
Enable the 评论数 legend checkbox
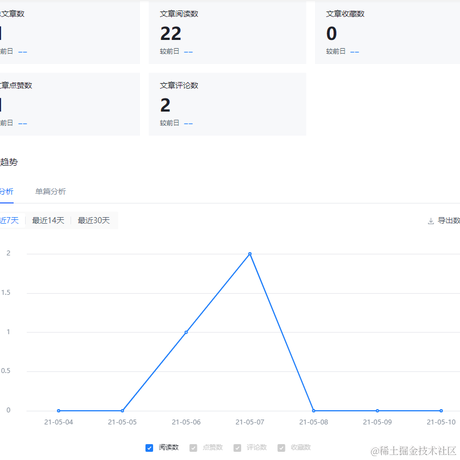[237, 448]
